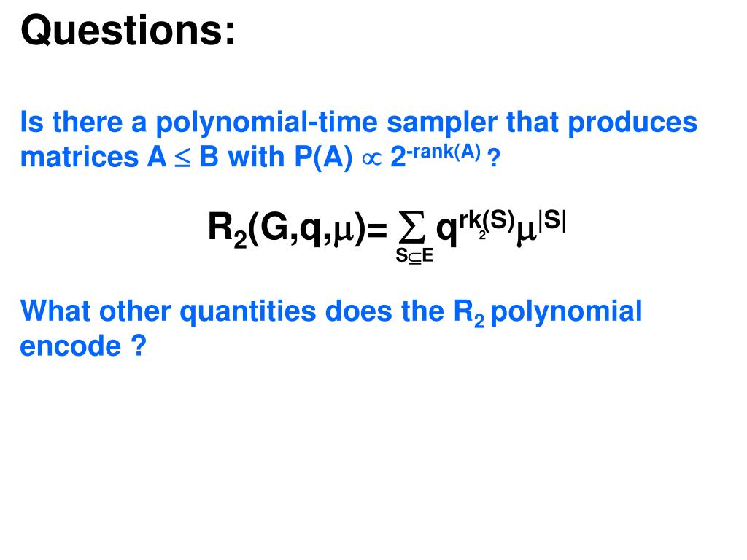Screen dimensions: 747x560
Task: Select the word "polynomial-time" in first question
Action: click(x=267, y=122)
